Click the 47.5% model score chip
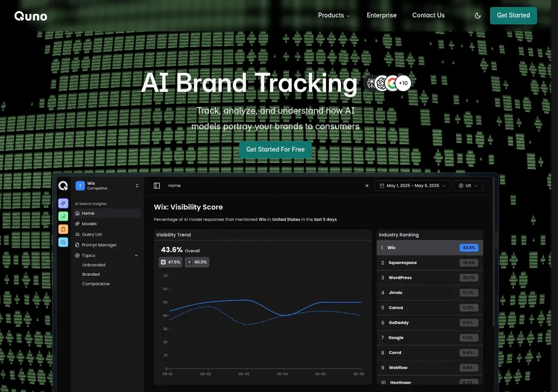 pyautogui.click(x=170, y=262)
